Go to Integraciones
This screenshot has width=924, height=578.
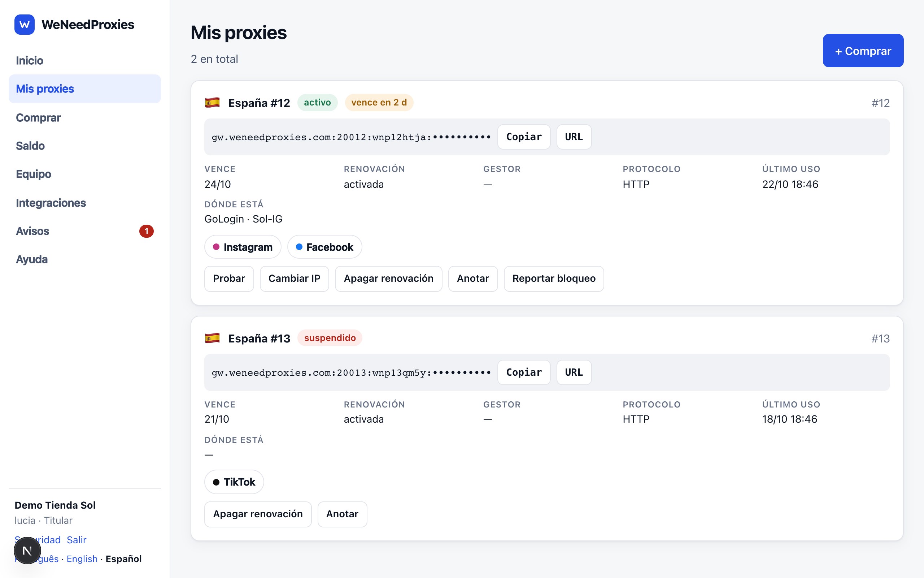[x=85, y=203]
